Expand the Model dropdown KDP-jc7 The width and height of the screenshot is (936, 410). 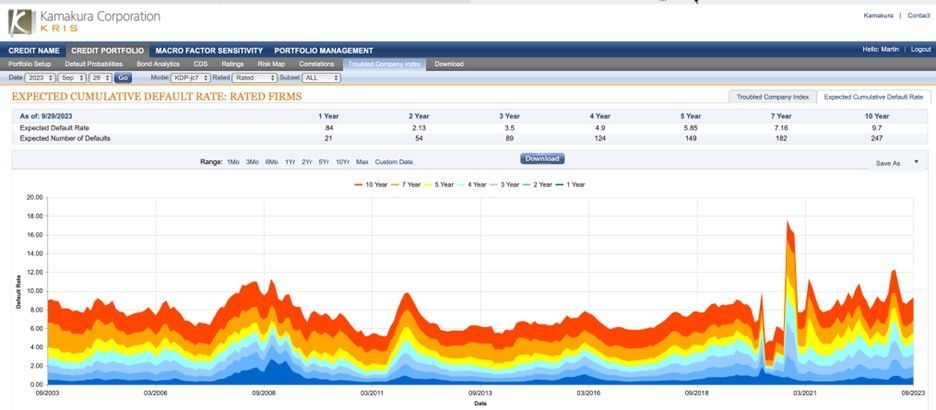190,78
